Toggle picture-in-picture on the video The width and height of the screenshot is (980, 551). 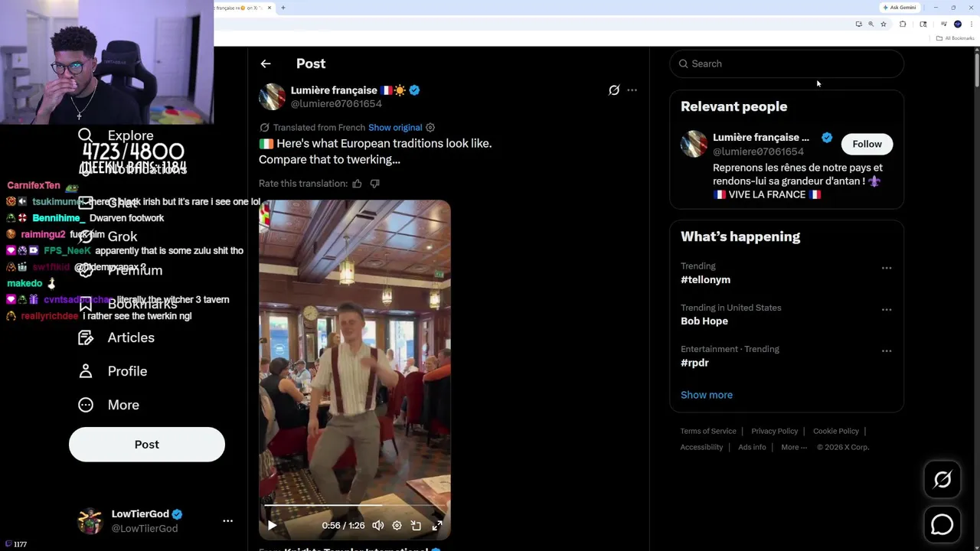[416, 526]
